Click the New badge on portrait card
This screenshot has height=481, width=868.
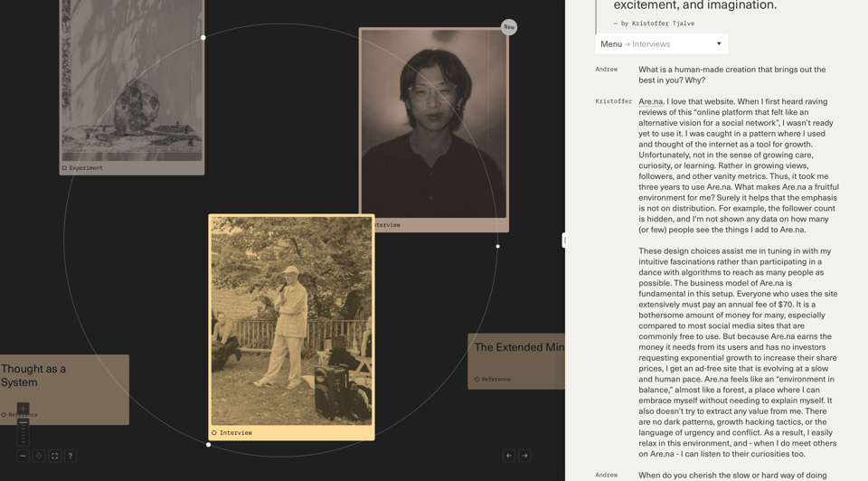(509, 27)
